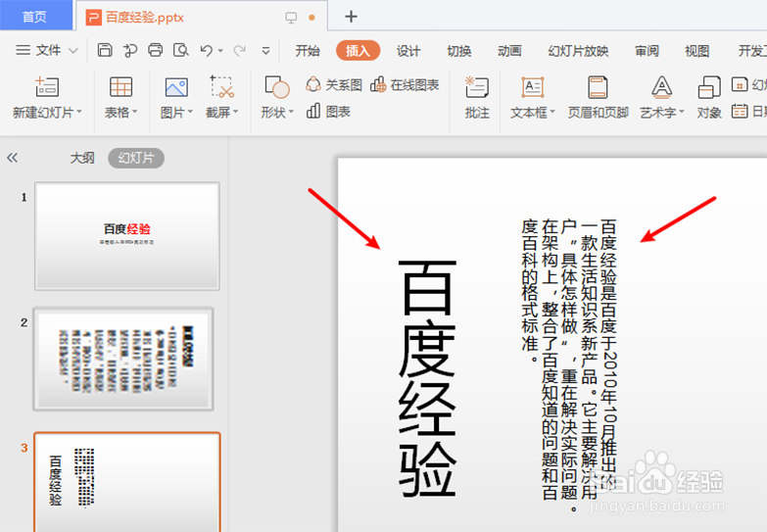Click the 图片 picture icon
Viewport: 767px width, 532px height.
(176, 87)
